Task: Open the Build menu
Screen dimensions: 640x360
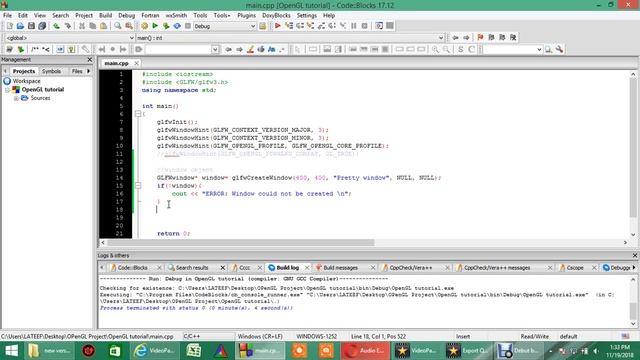Action: point(105,15)
